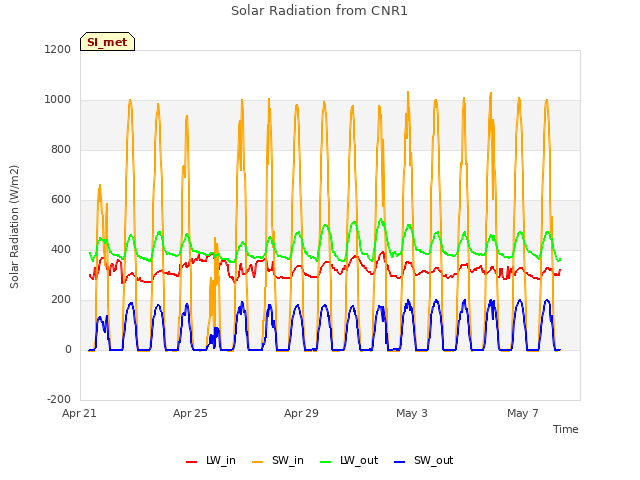Click the May 7 x-axis tick label

tap(523, 413)
